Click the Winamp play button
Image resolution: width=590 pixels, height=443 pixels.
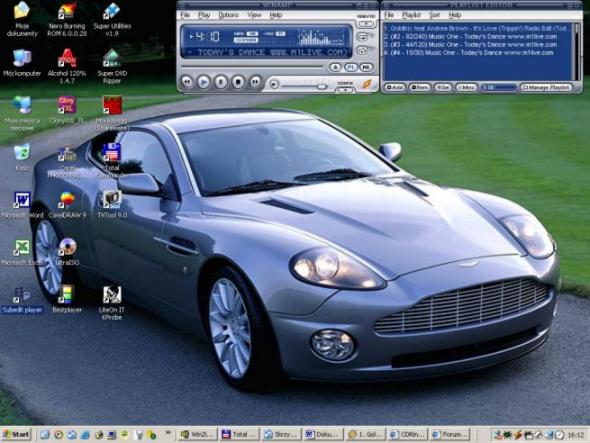point(204,82)
